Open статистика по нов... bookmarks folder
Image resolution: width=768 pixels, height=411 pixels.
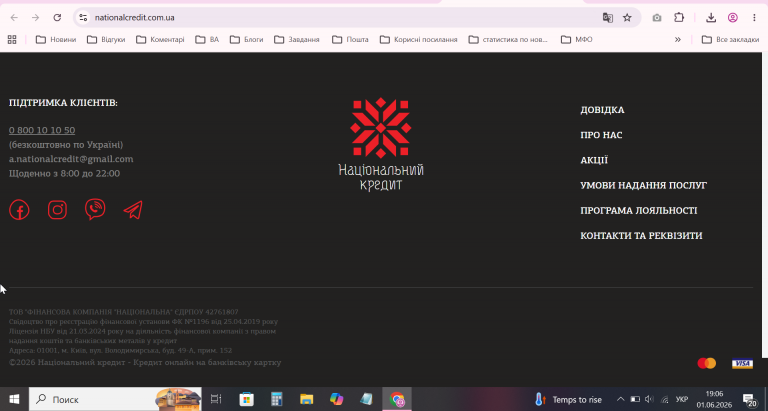(x=508, y=40)
